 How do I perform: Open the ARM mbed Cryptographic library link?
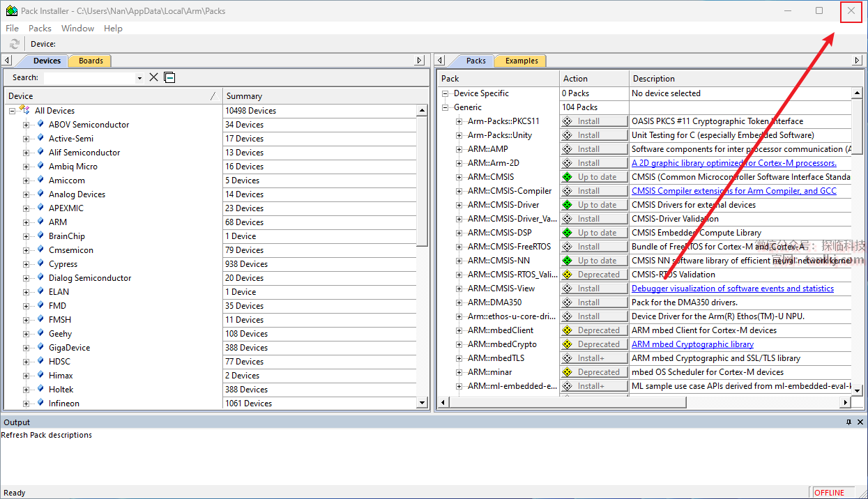[692, 344]
